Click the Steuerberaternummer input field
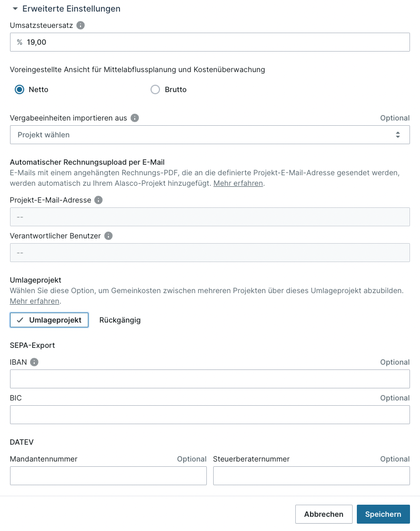420x531 pixels. pyautogui.click(x=311, y=476)
